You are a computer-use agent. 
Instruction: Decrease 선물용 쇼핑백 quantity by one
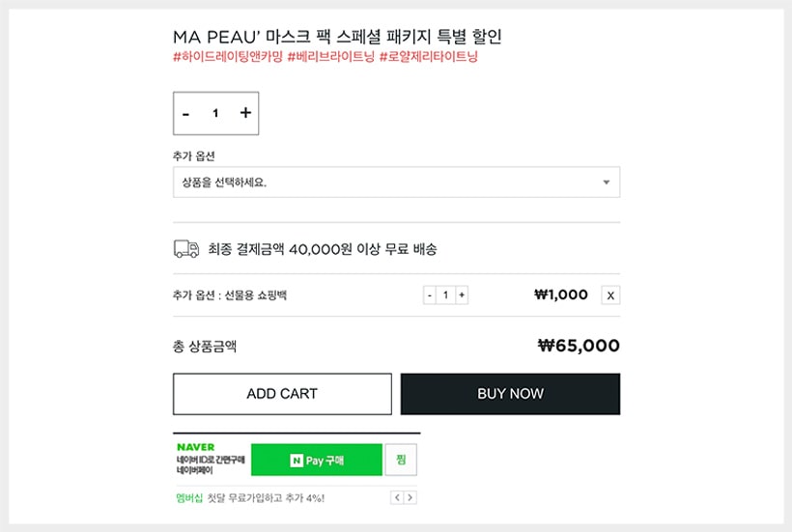pos(430,294)
